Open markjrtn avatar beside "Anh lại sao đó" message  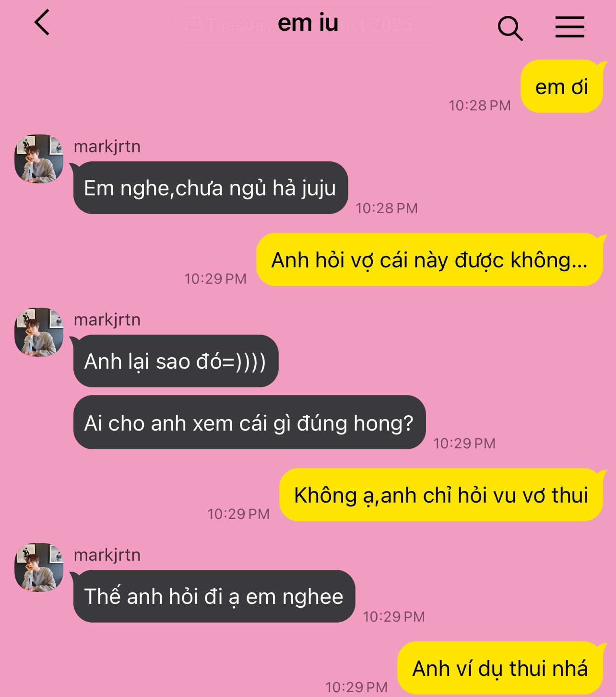click(39, 332)
